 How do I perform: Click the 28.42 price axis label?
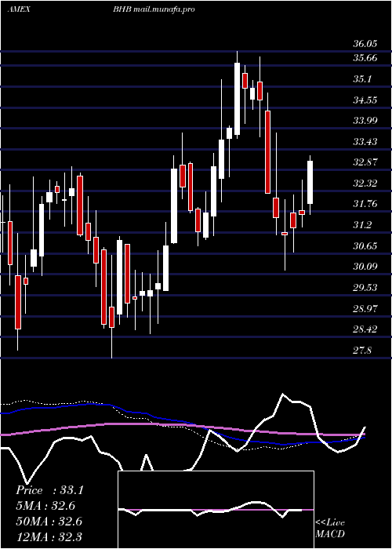365,329
